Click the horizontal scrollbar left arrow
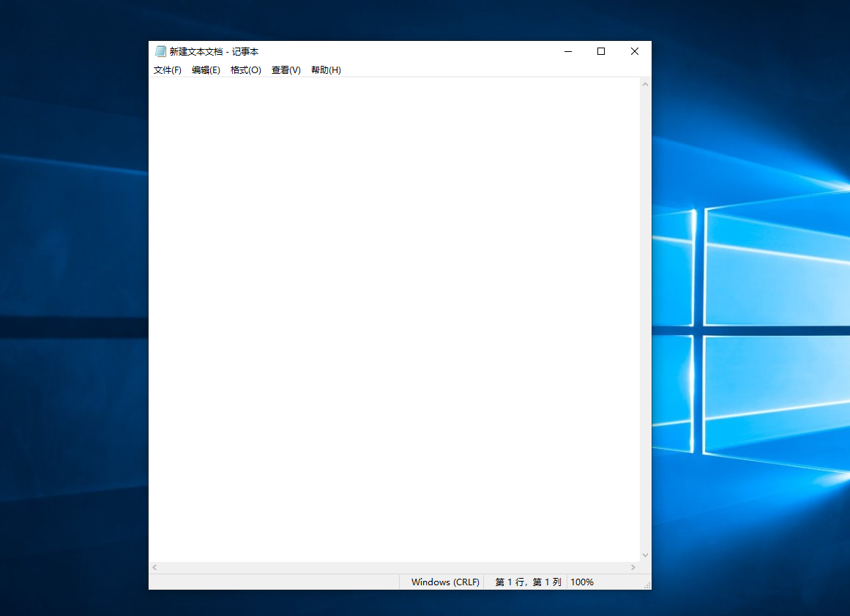The height and width of the screenshot is (616, 850). point(154,568)
